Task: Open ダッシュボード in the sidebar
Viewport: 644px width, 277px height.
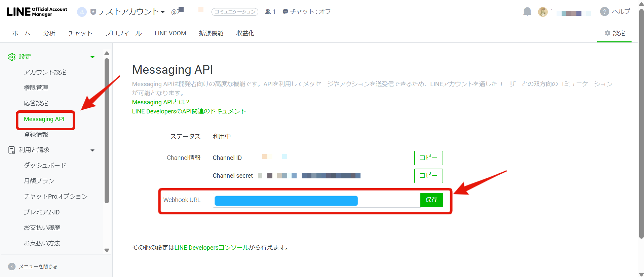Action: click(x=45, y=166)
